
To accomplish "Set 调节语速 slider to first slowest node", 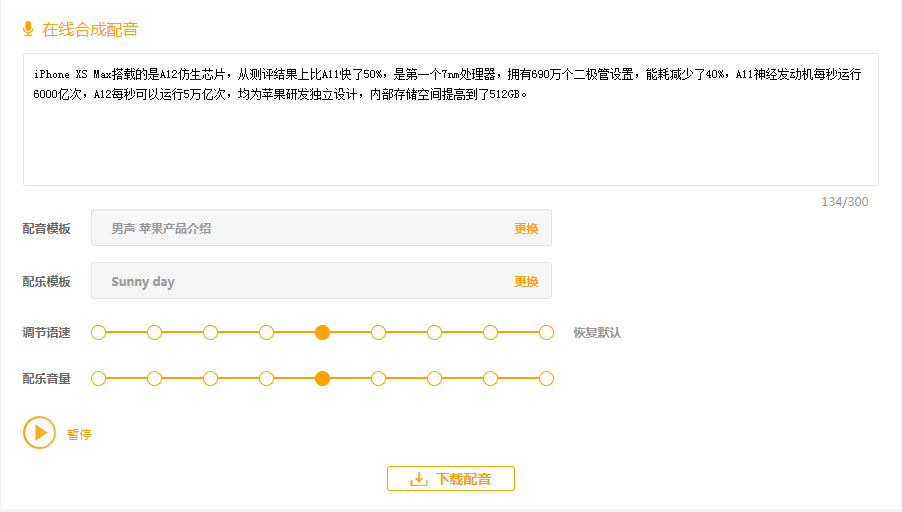I will 98,332.
